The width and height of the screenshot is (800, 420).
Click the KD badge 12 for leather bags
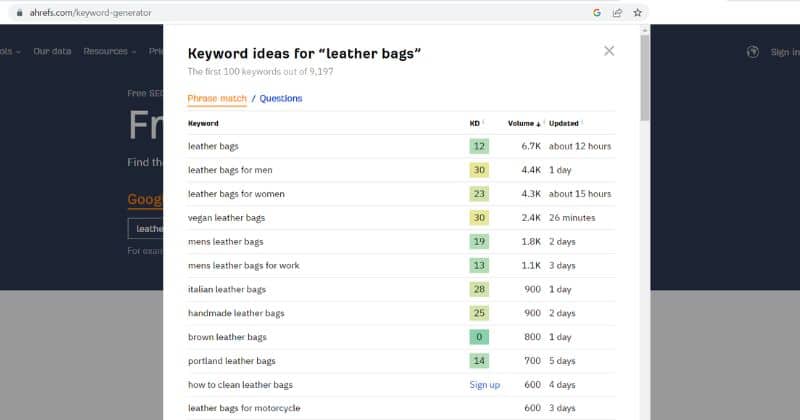click(479, 146)
